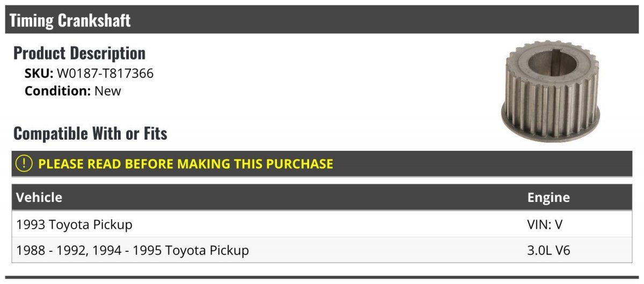Screen dimensions: 644x284
Task: Click the VIN: V engine cell
Action: pyautogui.click(x=545, y=224)
